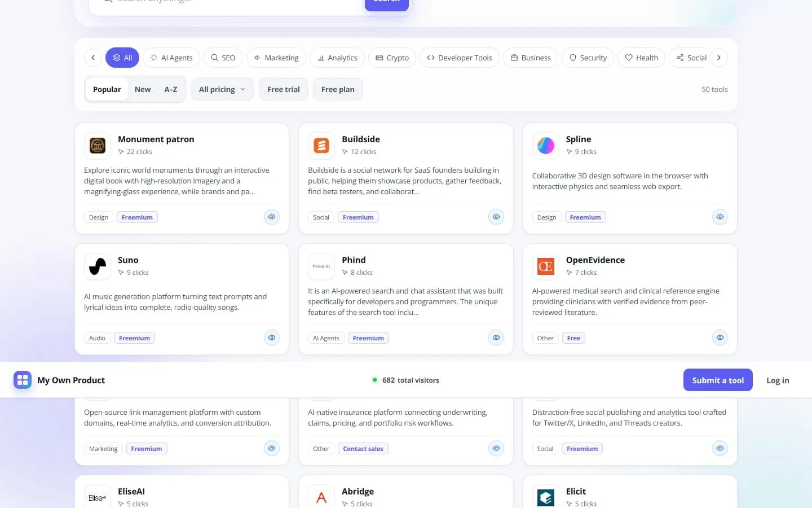Preview the Spline card via eye icon

coord(720,217)
